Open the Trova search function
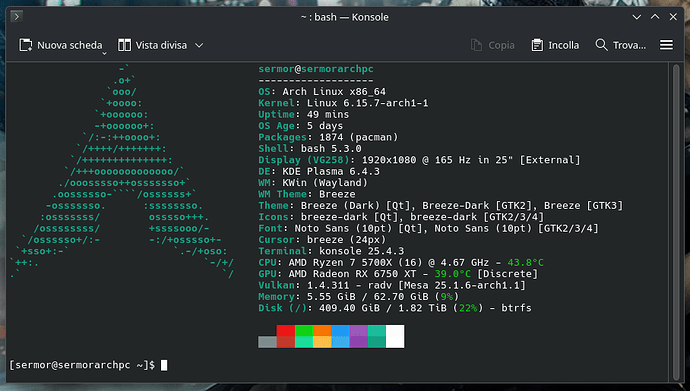The image size is (690, 391). click(620, 45)
